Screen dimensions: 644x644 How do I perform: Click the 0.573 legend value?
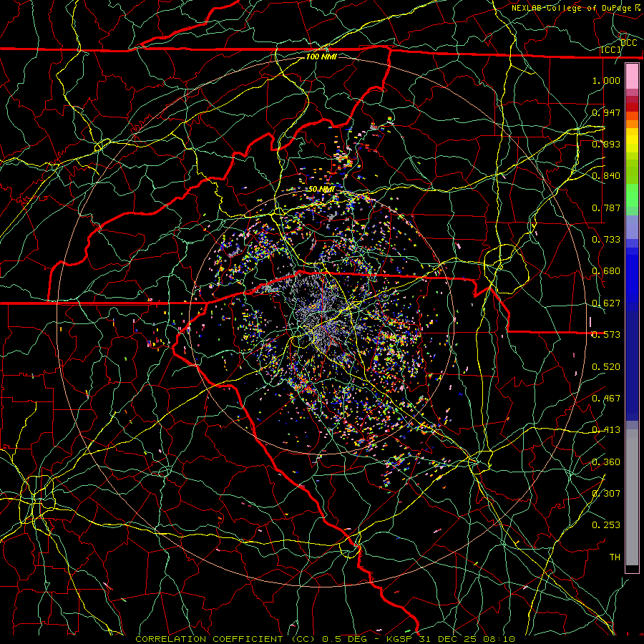606,335
